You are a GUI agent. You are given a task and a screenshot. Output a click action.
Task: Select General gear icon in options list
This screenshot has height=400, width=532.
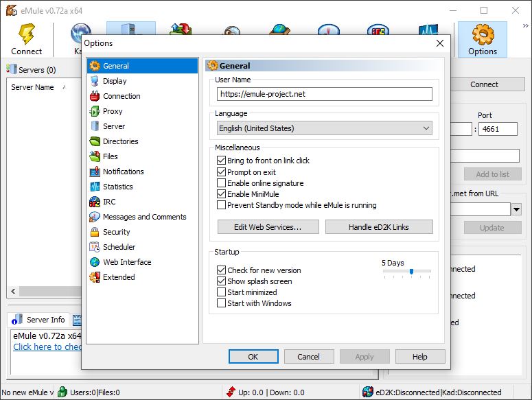(95, 66)
